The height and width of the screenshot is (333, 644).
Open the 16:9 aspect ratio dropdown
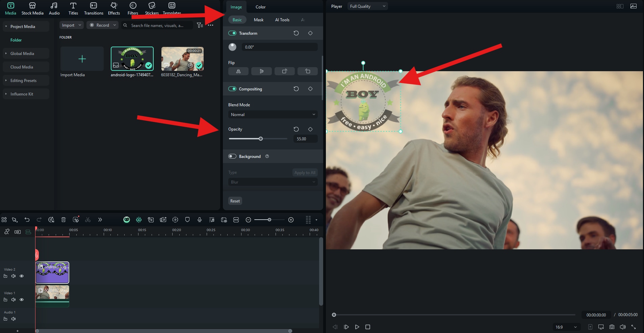(566, 327)
